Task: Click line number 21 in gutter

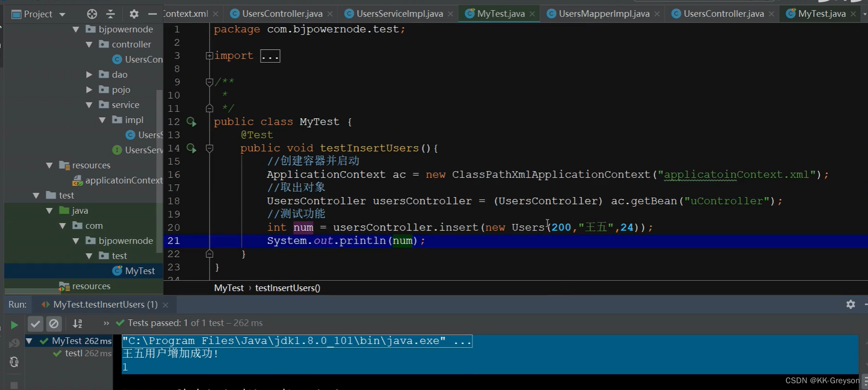Action: tap(174, 241)
